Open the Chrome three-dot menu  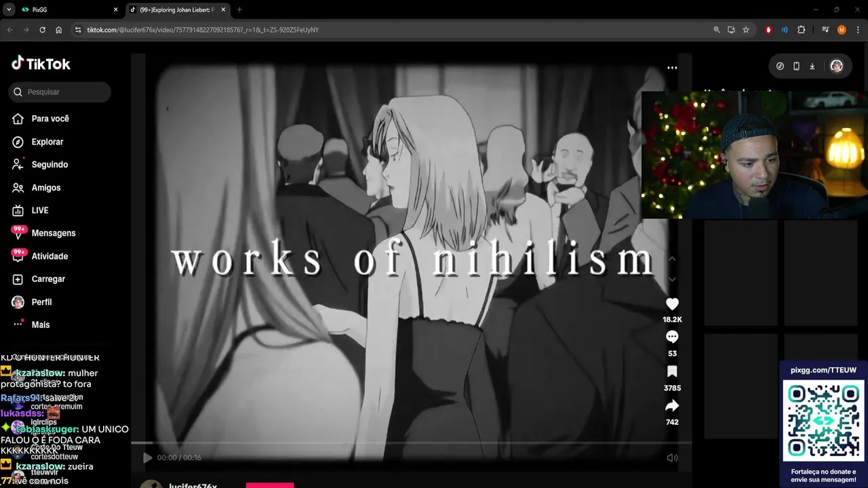pos(858,30)
